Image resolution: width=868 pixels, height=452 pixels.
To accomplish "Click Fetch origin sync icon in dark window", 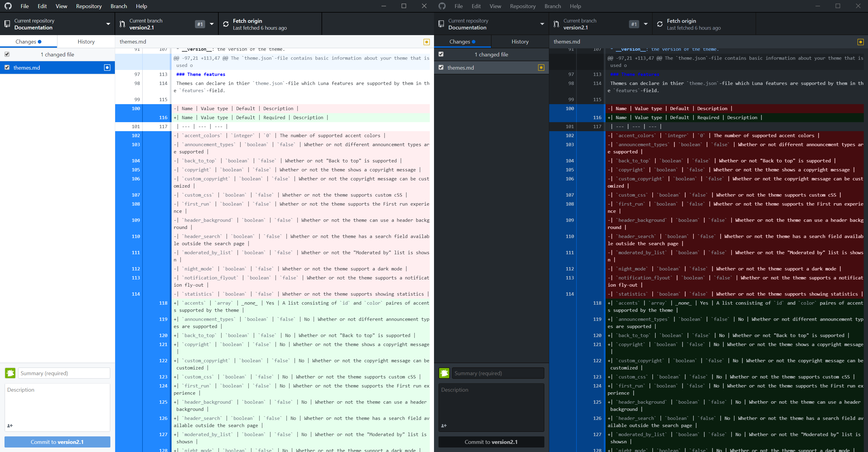I will (660, 24).
